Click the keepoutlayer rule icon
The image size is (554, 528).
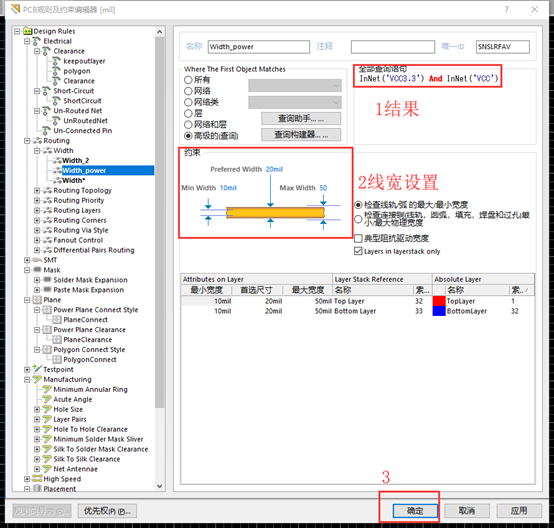[x=57, y=61]
